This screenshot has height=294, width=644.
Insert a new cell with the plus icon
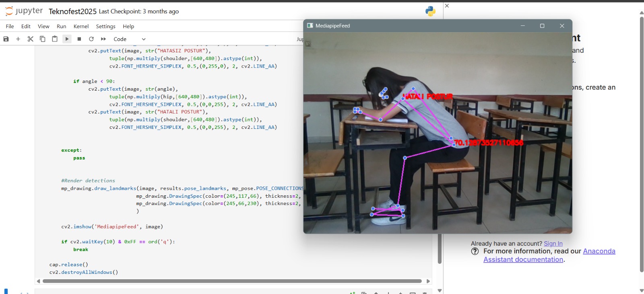[18, 39]
